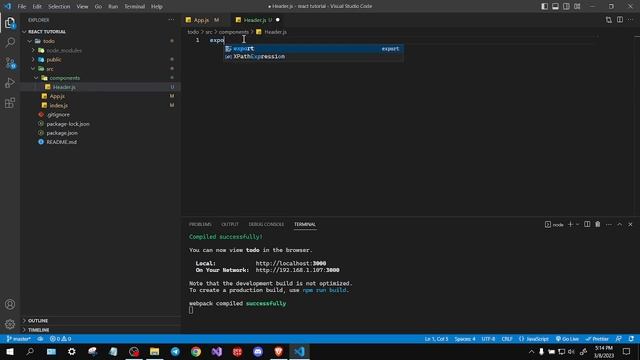
Task: Choose the XPathExpression suggestion
Action: click(x=313, y=57)
